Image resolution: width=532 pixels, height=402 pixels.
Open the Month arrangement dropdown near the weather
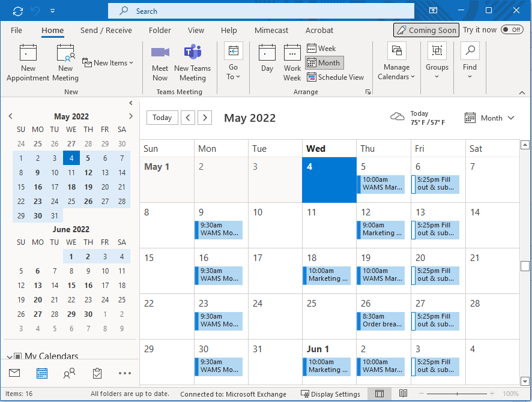491,118
